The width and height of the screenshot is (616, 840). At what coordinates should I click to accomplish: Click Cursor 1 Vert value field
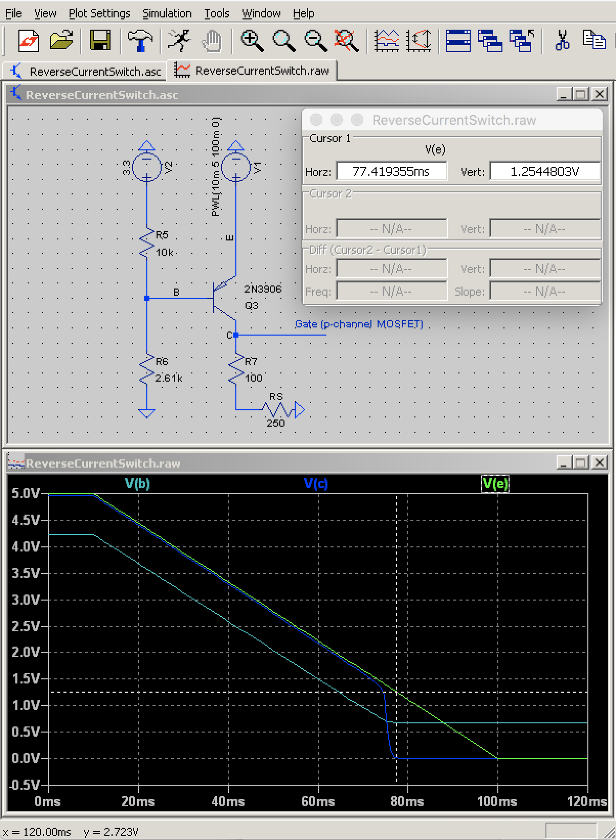(545, 171)
